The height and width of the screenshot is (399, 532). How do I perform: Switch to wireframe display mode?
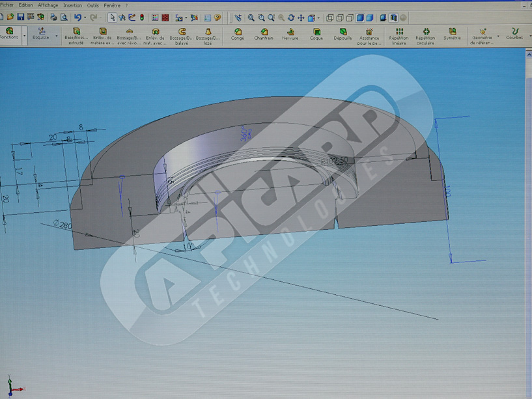(329, 18)
